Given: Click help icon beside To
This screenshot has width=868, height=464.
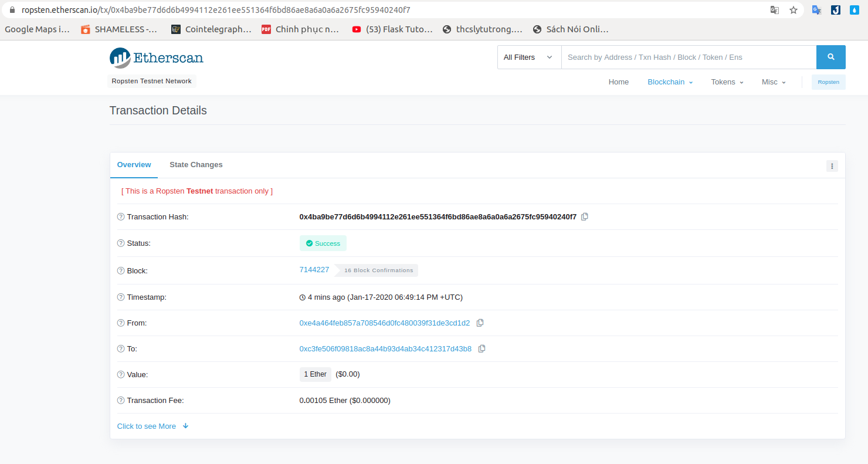Looking at the screenshot, I should tap(121, 348).
